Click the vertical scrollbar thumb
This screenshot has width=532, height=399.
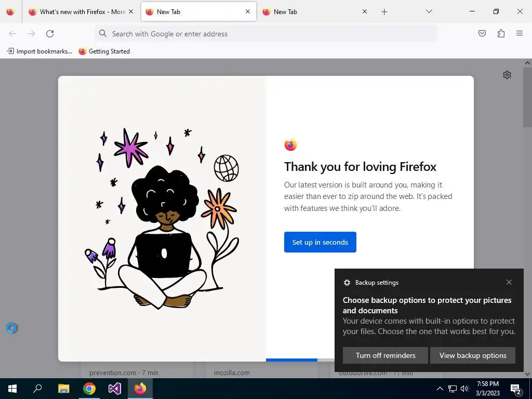pyautogui.click(x=528, y=97)
